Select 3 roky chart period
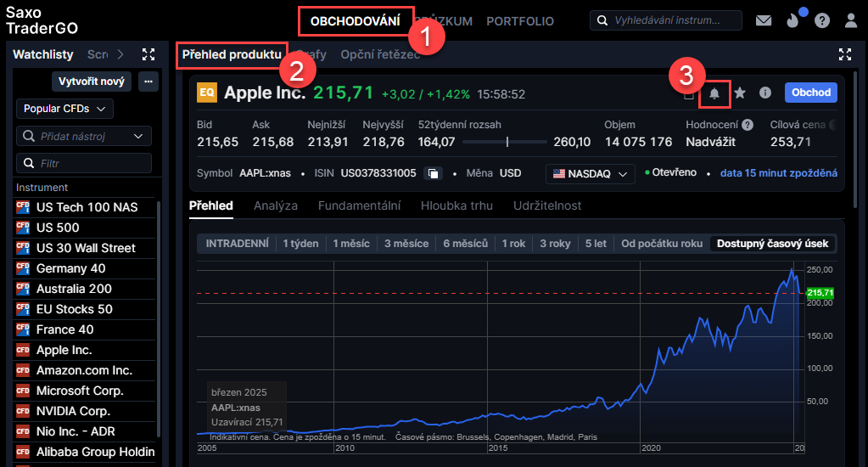The width and height of the screenshot is (868, 467). click(555, 243)
